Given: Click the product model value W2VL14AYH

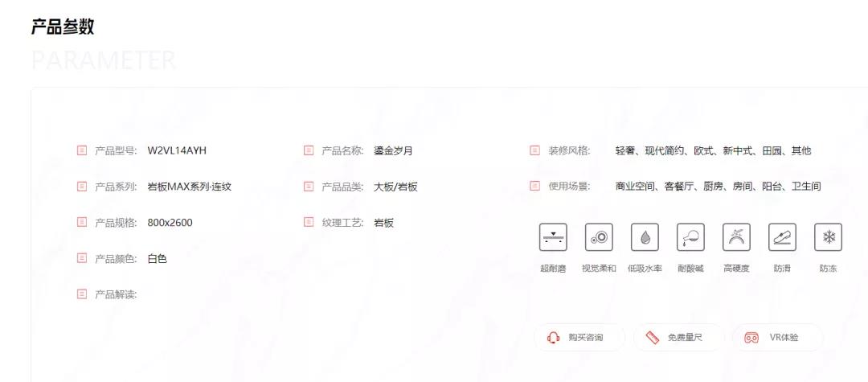Looking at the screenshot, I should click(177, 150).
